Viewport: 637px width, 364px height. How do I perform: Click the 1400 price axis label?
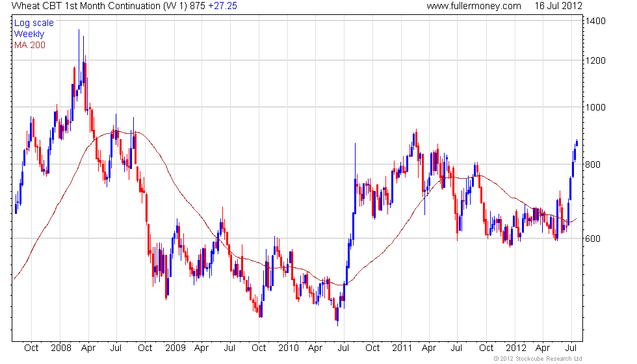[595, 21]
